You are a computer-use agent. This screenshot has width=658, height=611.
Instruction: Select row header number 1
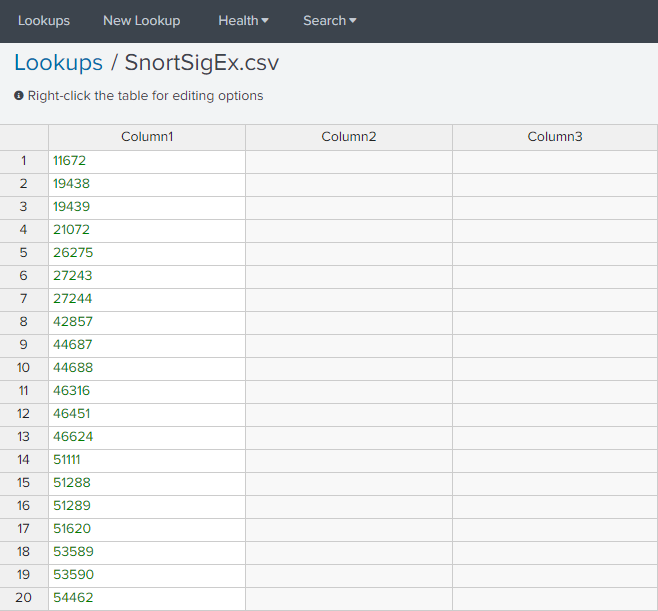pos(24,162)
